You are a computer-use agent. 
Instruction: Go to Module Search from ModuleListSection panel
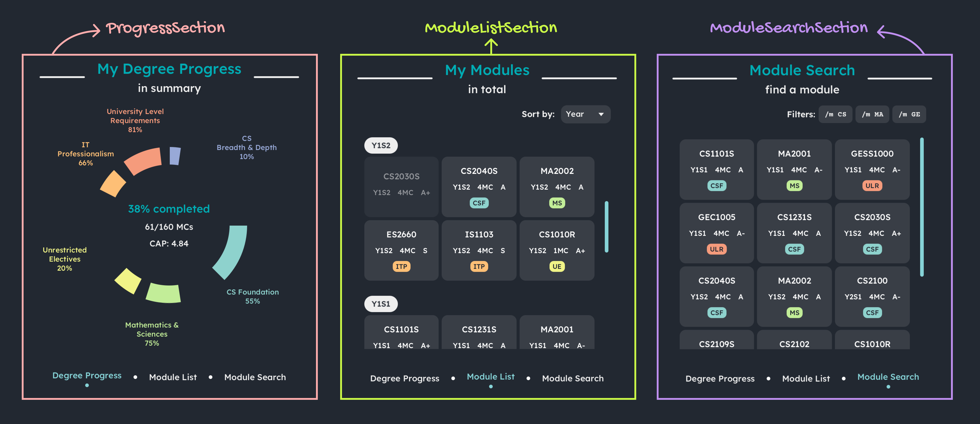pyautogui.click(x=573, y=379)
